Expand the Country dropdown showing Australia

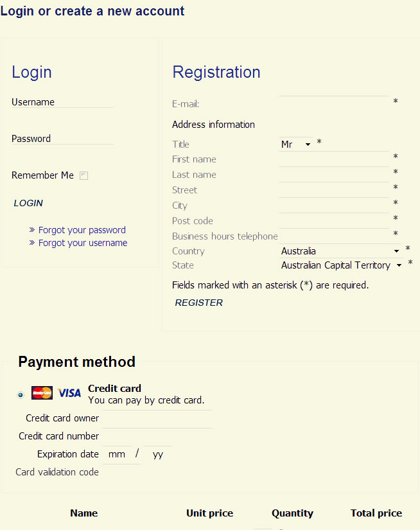click(x=340, y=251)
